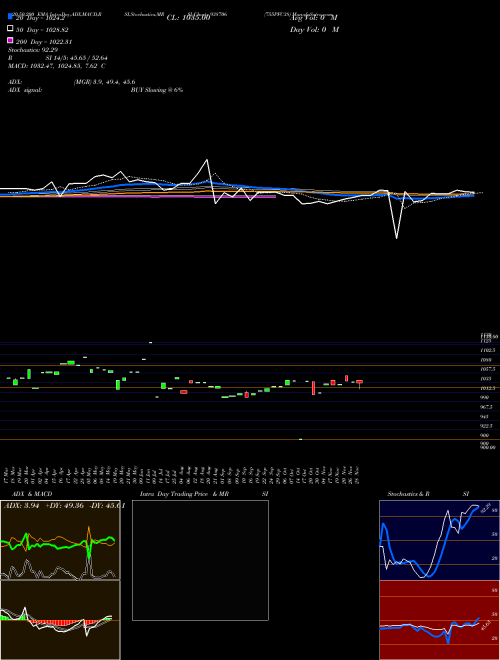Click the 'Stochastics & R' panel title

click(409, 494)
